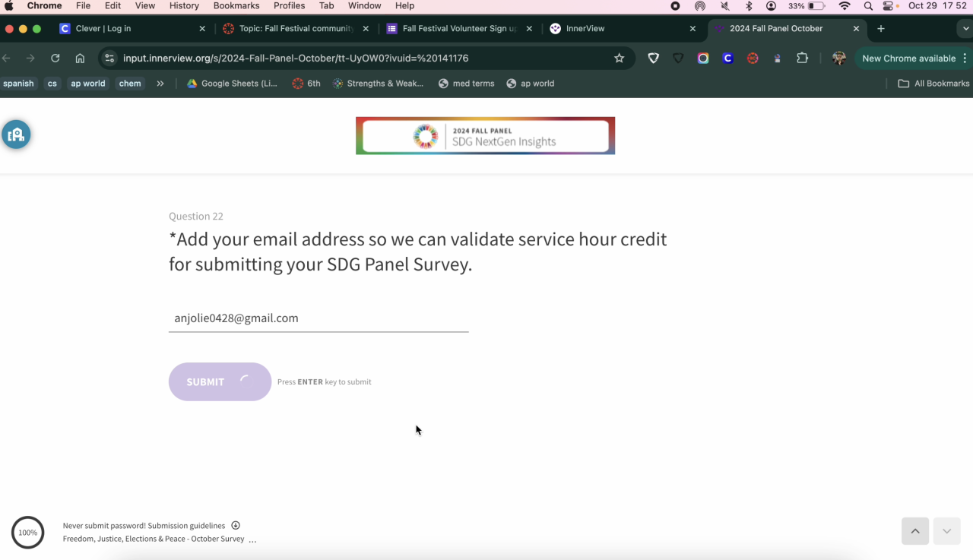Click the browser address bar URL
The width and height of the screenshot is (973, 560).
pos(296,58)
